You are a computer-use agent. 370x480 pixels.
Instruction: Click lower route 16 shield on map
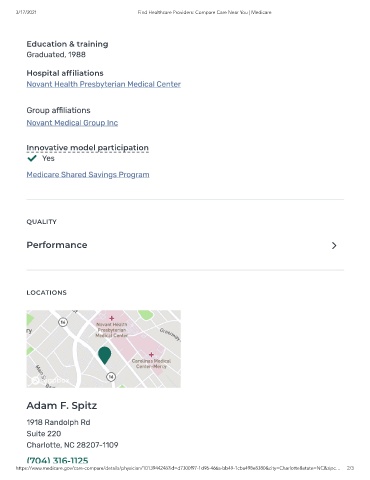[x=111, y=377]
